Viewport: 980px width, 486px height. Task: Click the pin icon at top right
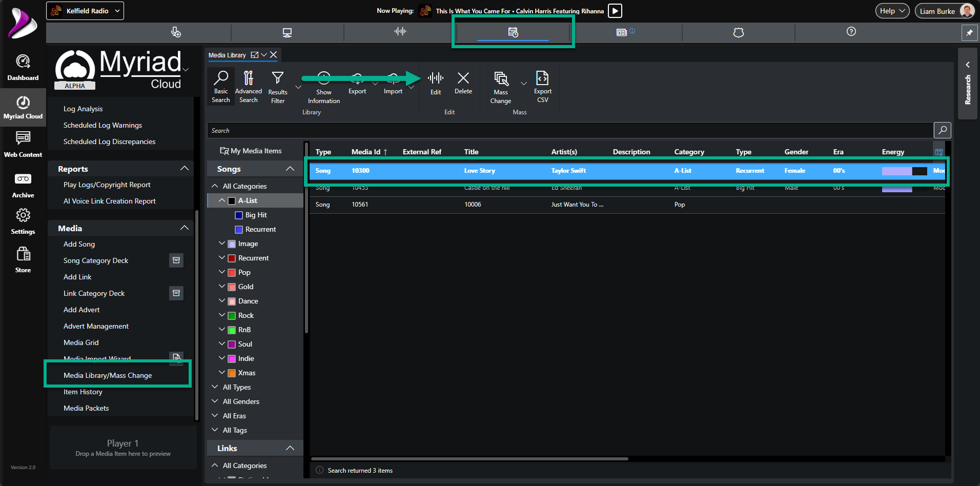(x=969, y=32)
